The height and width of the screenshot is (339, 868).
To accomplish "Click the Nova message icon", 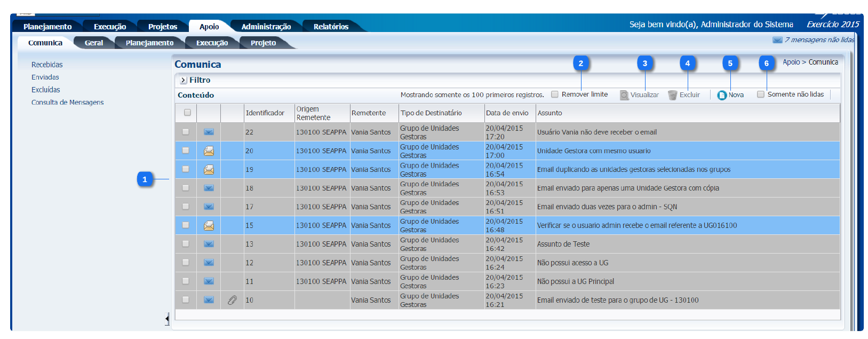I will point(722,95).
